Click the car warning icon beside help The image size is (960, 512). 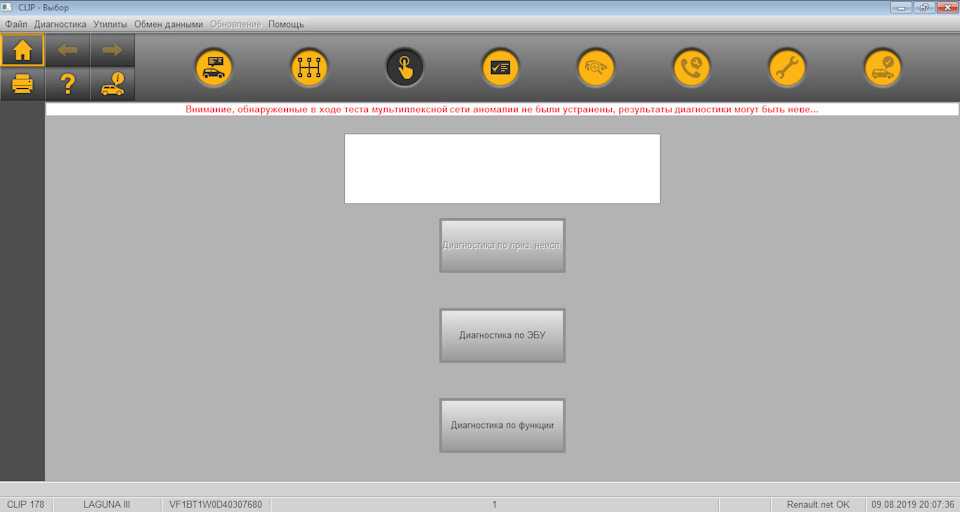[112, 84]
